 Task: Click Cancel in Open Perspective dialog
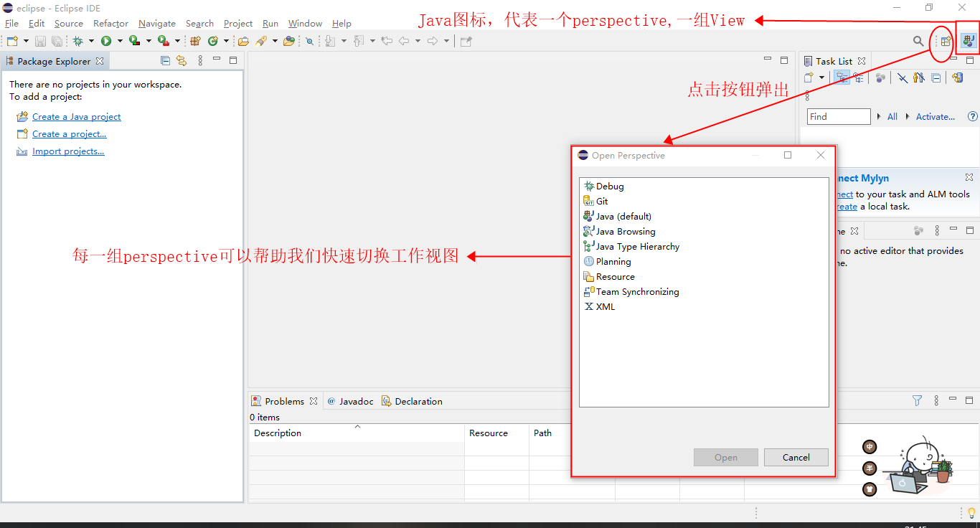point(796,457)
